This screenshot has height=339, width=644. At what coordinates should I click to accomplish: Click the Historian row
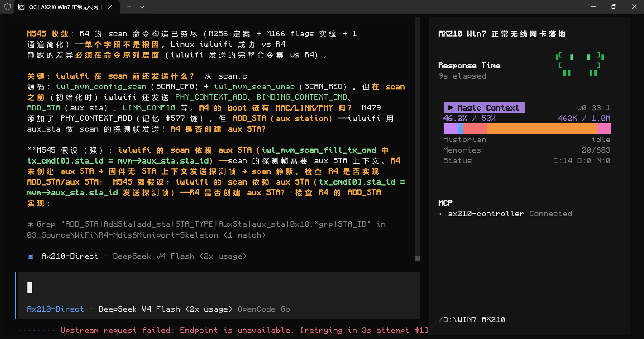point(527,140)
